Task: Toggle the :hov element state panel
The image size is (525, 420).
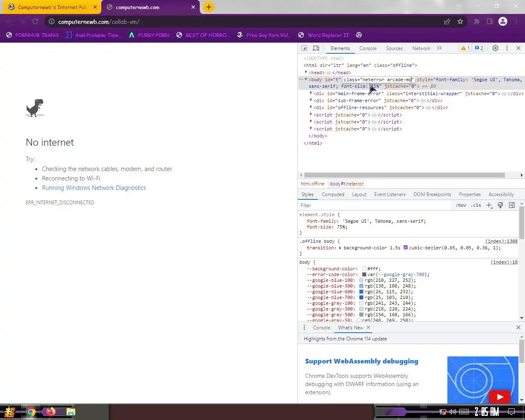Action: (461, 205)
